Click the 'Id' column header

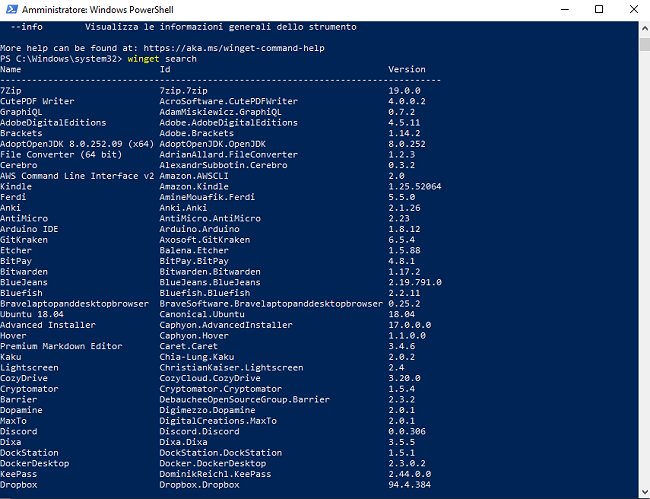click(165, 69)
